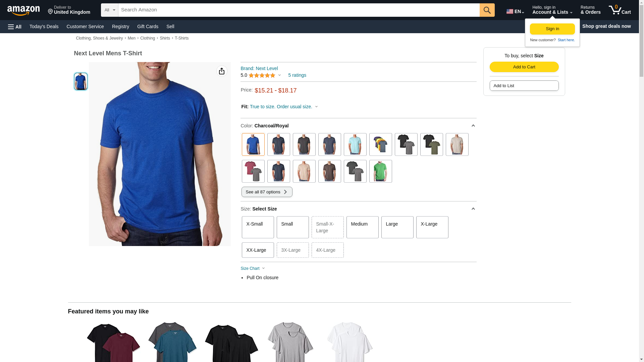Screen dimensions: 644x362
Task: Select the bright green shirt color swatch
Action: (380, 171)
